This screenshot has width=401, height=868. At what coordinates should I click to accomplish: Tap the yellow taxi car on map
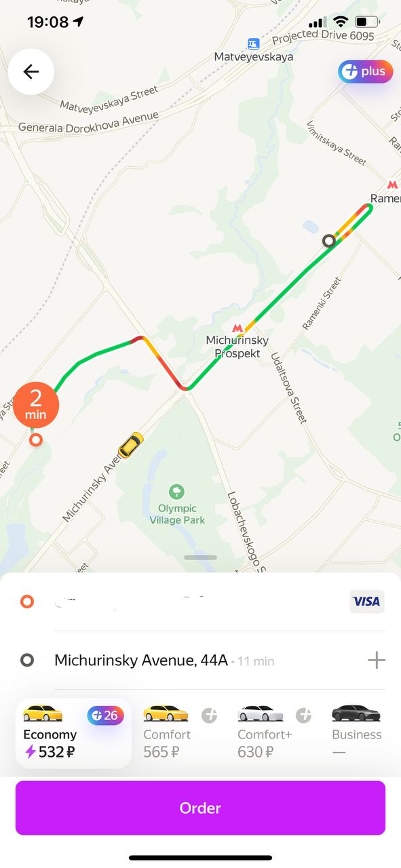pos(130,446)
